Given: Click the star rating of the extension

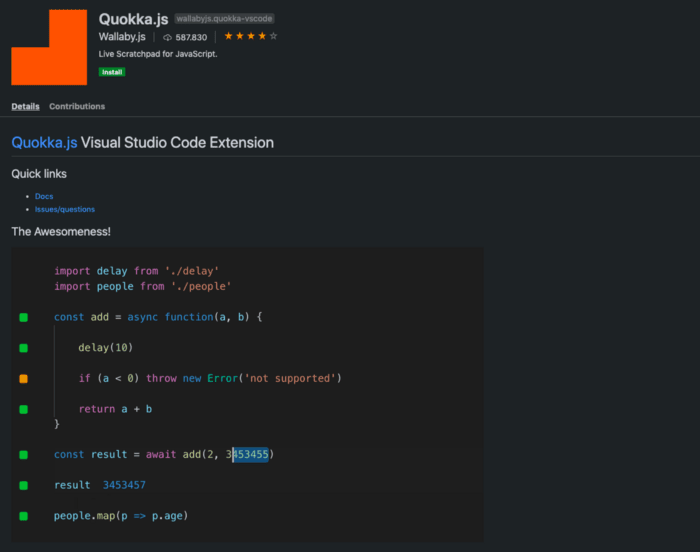Looking at the screenshot, I should pyautogui.click(x=250, y=36).
